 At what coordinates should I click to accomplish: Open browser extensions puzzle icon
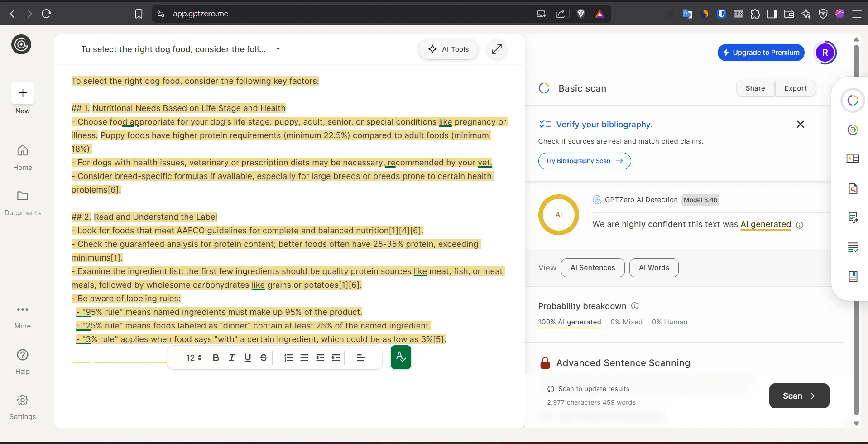[x=755, y=14]
